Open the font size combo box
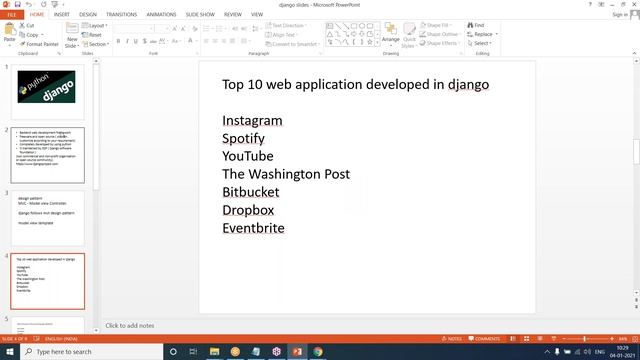The image size is (640, 360). point(162,29)
